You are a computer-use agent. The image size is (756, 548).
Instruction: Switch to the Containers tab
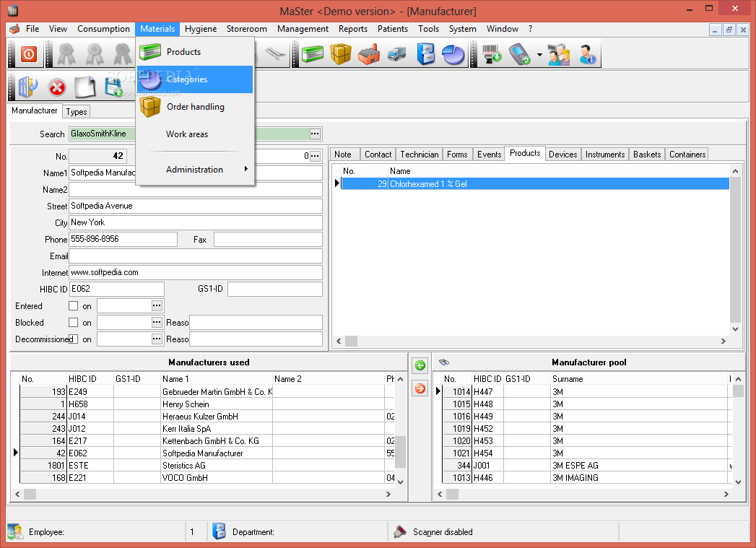click(x=687, y=155)
